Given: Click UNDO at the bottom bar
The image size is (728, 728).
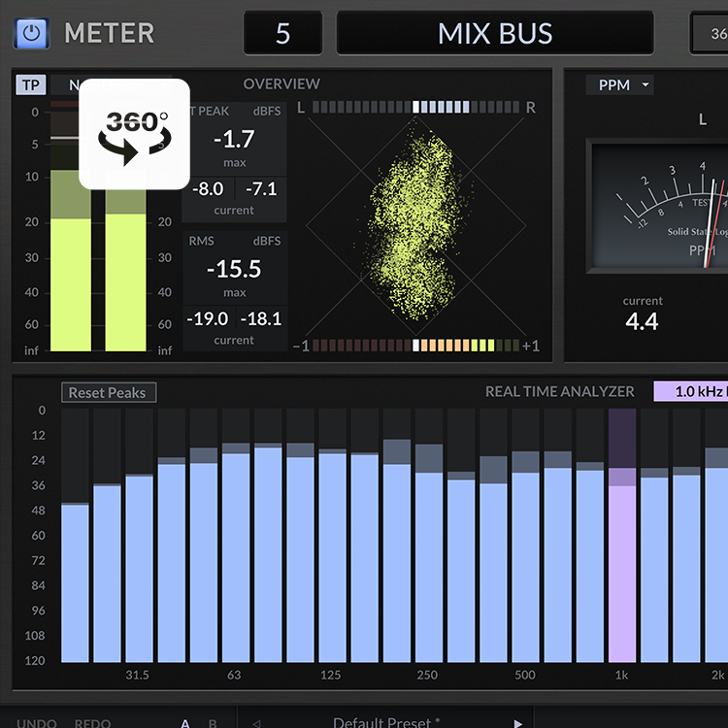Looking at the screenshot, I should (37, 723).
